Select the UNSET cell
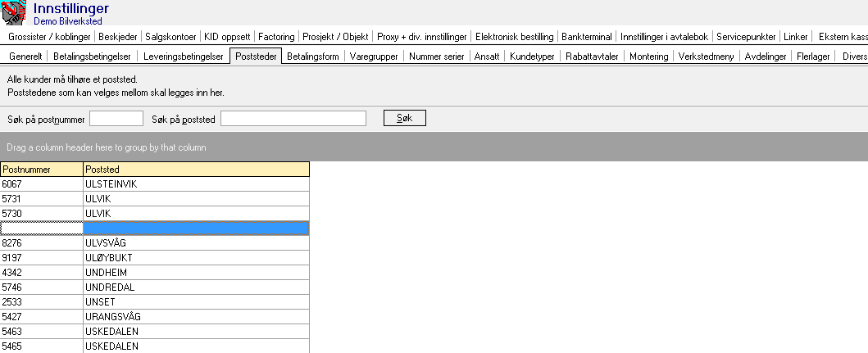The height and width of the screenshot is (353, 868). 197,302
